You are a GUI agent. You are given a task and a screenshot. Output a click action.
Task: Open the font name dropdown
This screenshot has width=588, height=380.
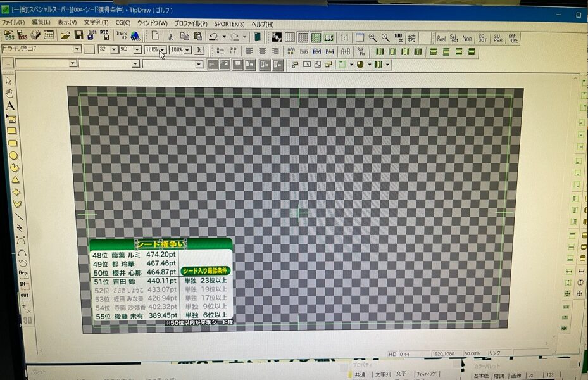77,49
